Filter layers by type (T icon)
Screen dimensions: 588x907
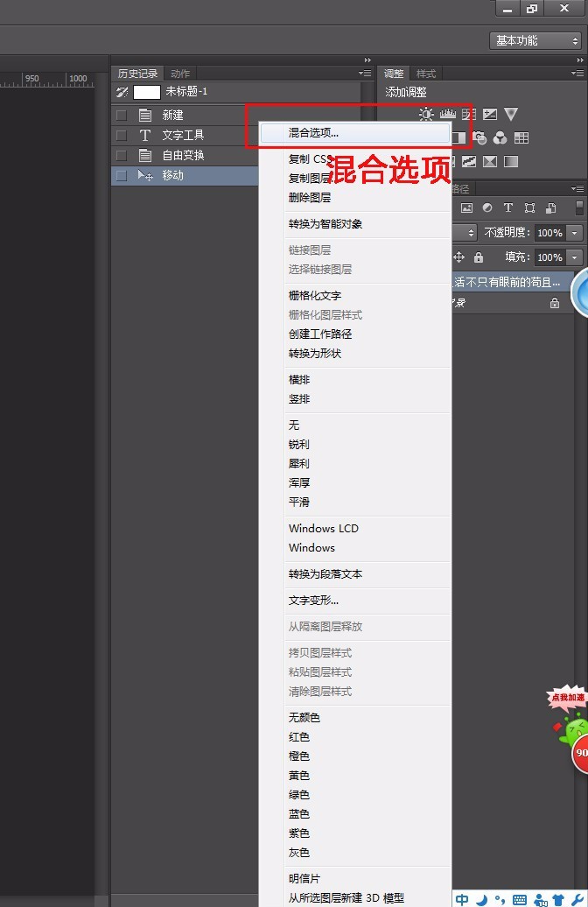508,208
